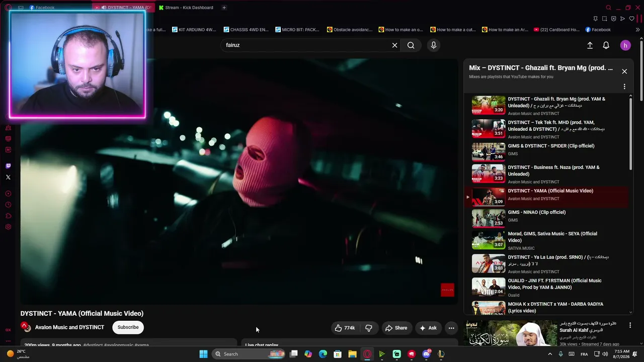
Task: Play Ghazali ft. Bryan Mg thumbnail from playlist
Action: [488, 105]
